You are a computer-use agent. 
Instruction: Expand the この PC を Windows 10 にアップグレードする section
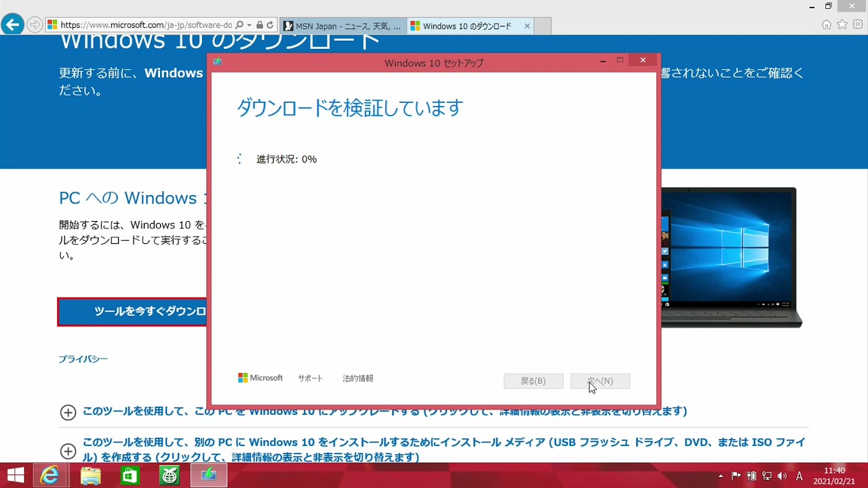pos(68,412)
